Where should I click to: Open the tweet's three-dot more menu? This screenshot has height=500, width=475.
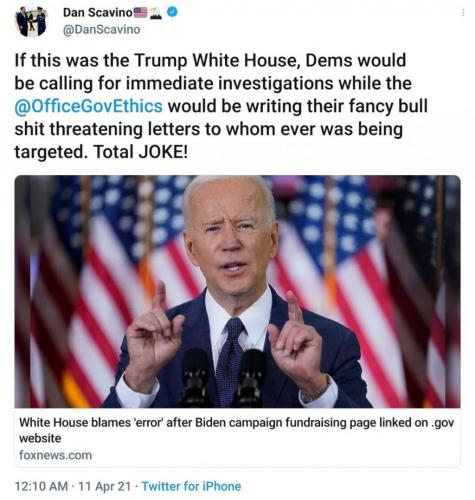[463, 13]
